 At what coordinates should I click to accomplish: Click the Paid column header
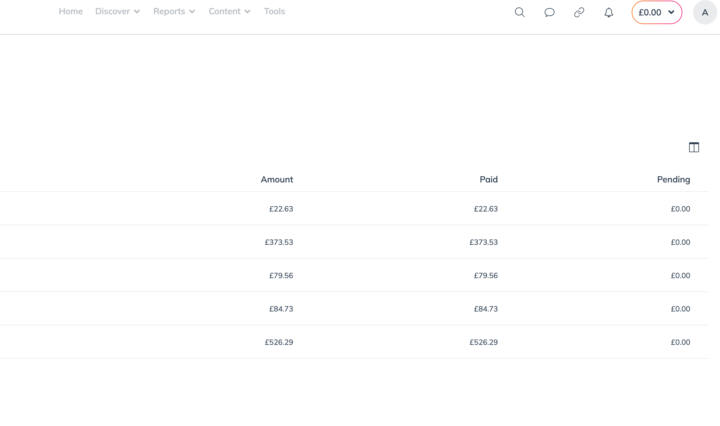click(x=488, y=179)
